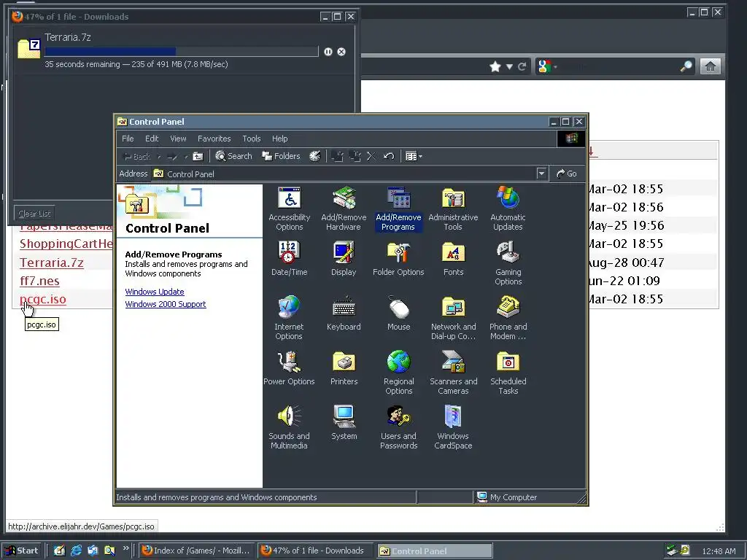Open Automatic Updates applet
The width and height of the screenshot is (747, 560).
coord(508,209)
